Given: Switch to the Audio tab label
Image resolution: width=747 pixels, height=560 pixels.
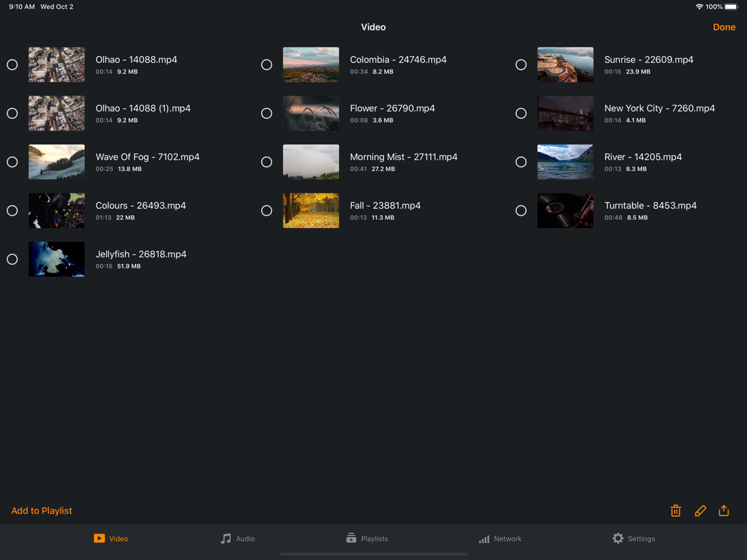Looking at the screenshot, I should tap(246, 538).
